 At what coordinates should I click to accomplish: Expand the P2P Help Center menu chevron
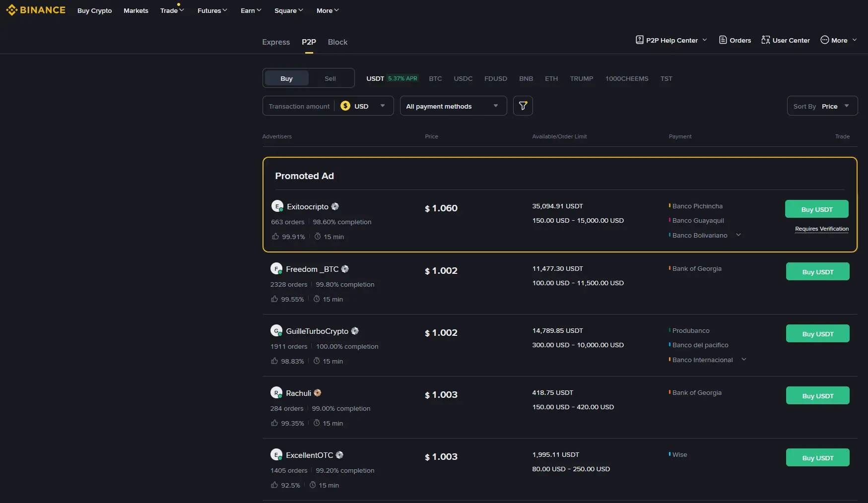704,40
